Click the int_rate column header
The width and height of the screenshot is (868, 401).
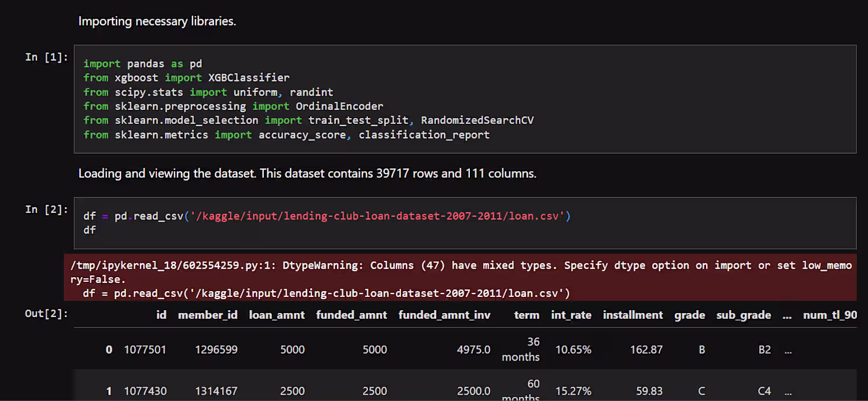[x=571, y=315]
